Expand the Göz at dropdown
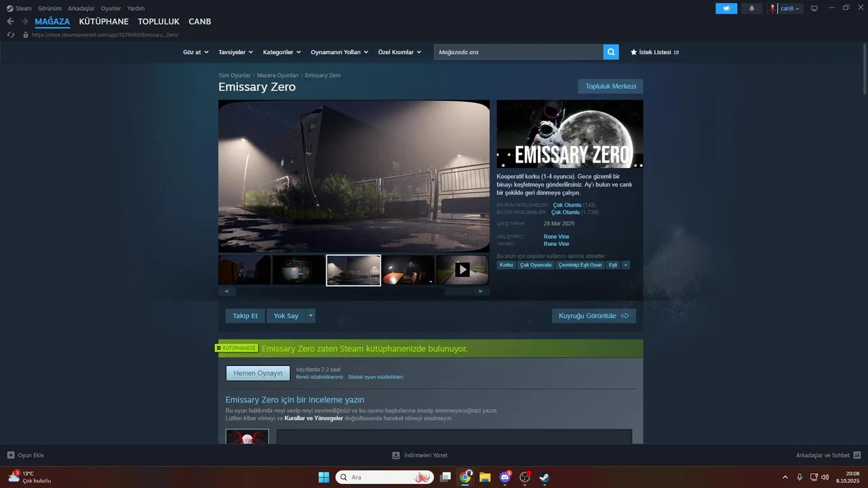Screen dimensions: 868x488 click(x=195, y=52)
